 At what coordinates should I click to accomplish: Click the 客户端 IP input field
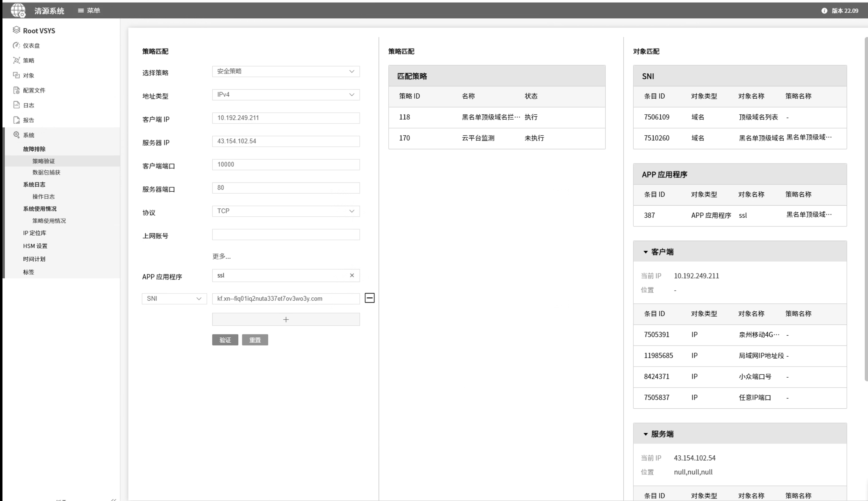point(285,118)
